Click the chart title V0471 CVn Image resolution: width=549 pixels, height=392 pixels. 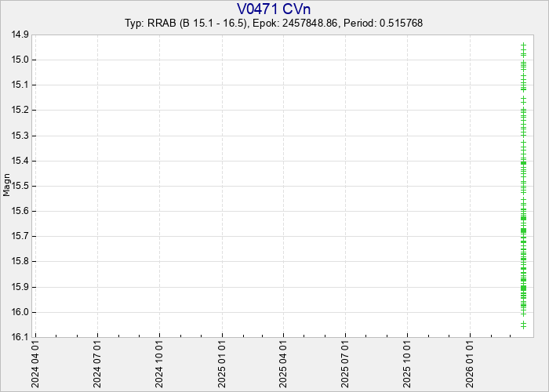pyautogui.click(x=274, y=9)
